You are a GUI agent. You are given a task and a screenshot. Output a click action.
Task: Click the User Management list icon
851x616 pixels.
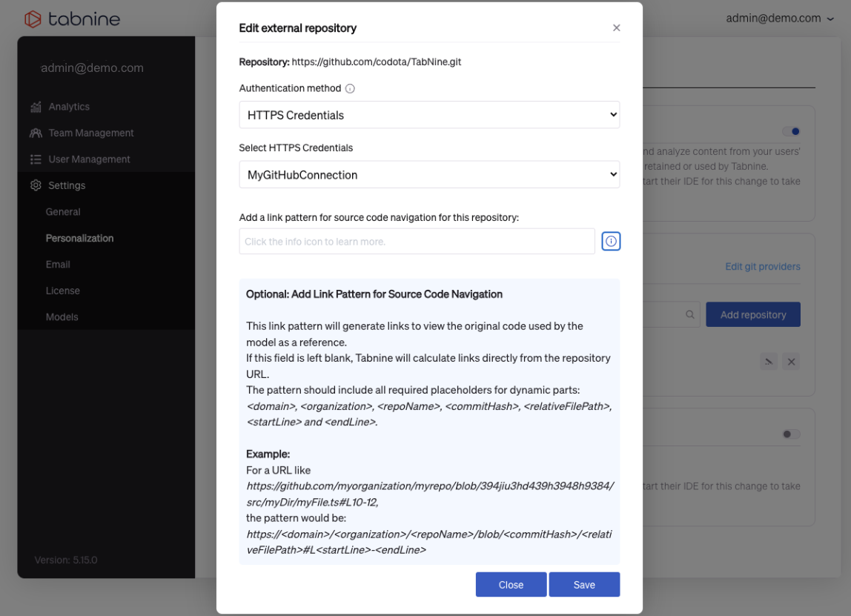pos(36,159)
